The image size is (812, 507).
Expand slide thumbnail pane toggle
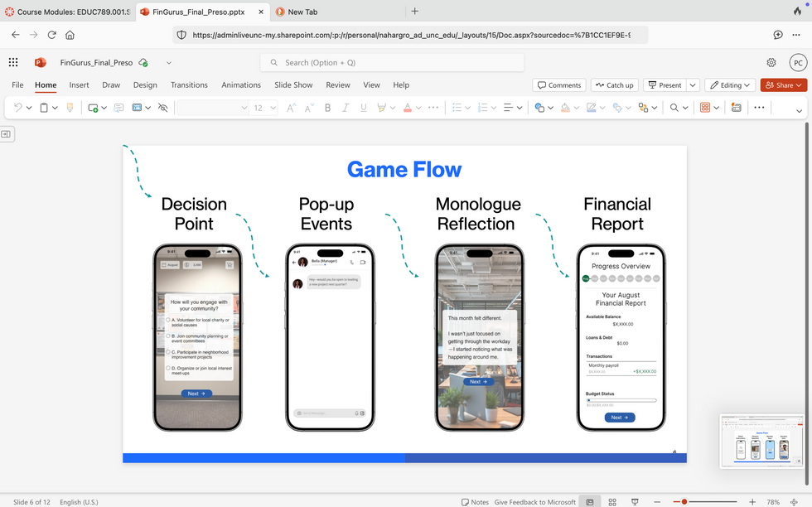[7, 134]
